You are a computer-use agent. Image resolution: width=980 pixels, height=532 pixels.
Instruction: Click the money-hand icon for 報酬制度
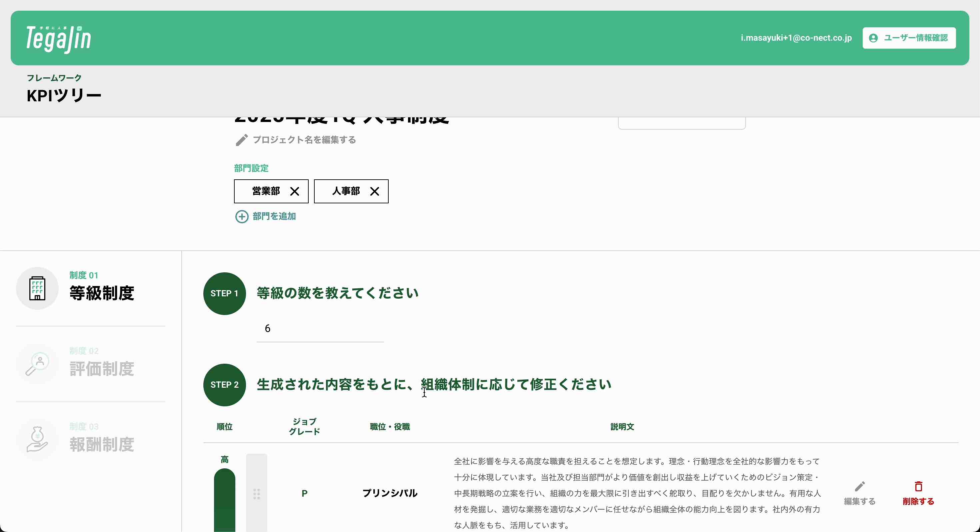pyautogui.click(x=37, y=440)
